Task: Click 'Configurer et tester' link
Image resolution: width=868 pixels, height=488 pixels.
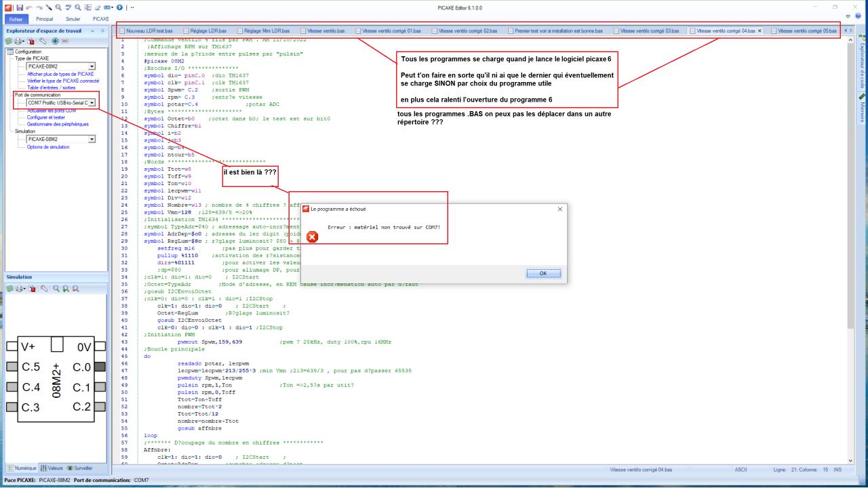Action: 45,117
